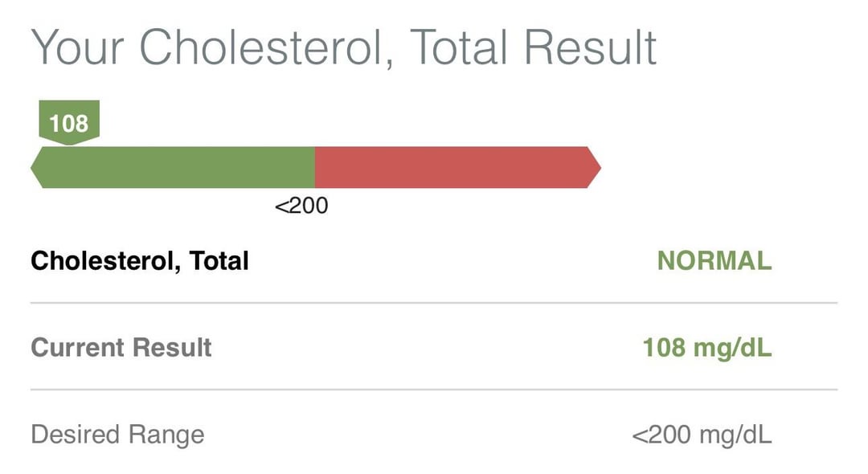Image resolution: width=868 pixels, height=474 pixels.
Task: Click the left arrow end of the range bar
Action: [37, 168]
